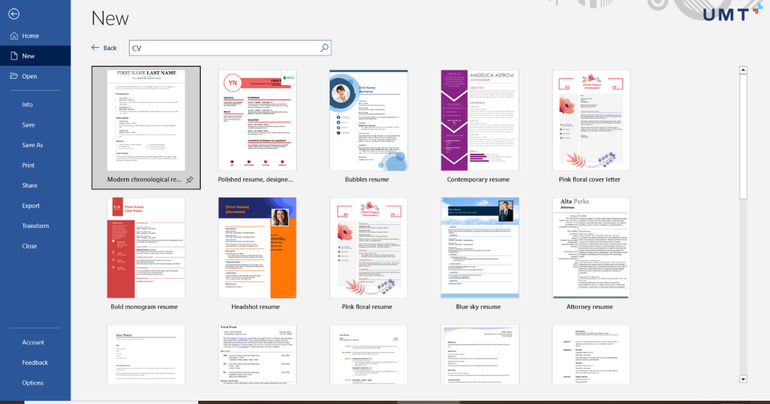Select the Bubbles resume template
The image size is (770, 404).
click(x=368, y=121)
